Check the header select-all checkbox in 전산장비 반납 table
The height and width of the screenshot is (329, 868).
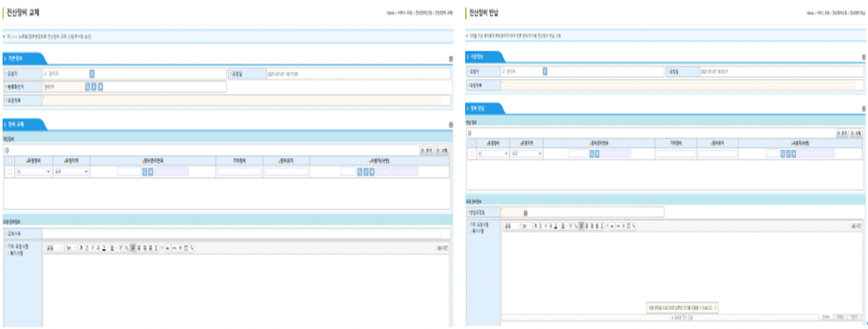[471, 143]
